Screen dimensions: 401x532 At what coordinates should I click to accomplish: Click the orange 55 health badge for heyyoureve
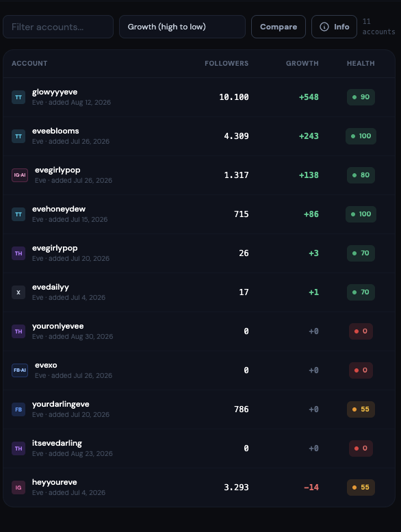click(x=361, y=487)
